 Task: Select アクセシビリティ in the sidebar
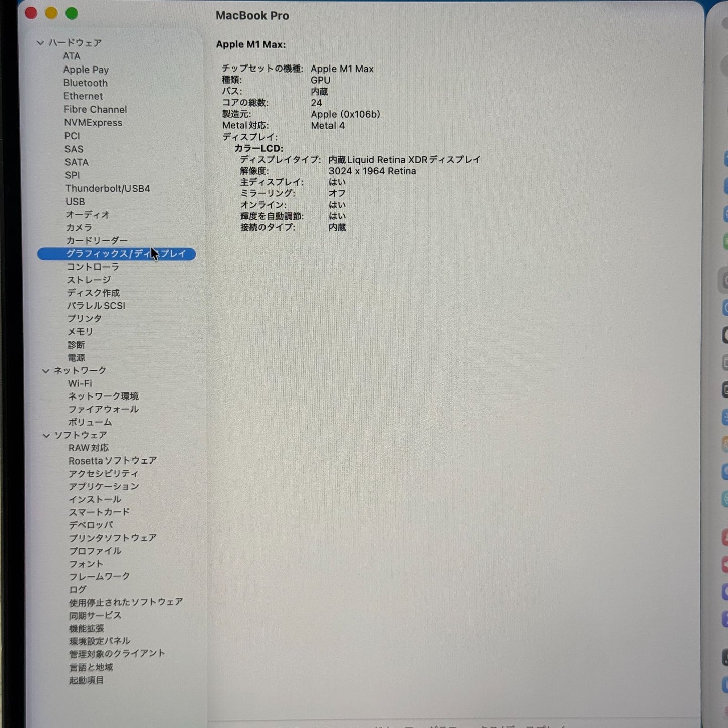[x=103, y=474]
